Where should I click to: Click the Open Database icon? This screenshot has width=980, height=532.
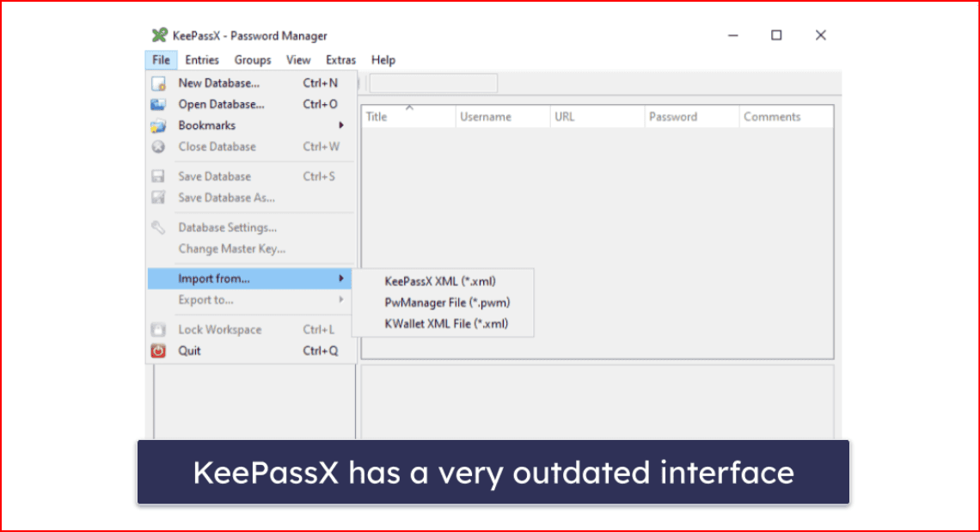coord(158,105)
